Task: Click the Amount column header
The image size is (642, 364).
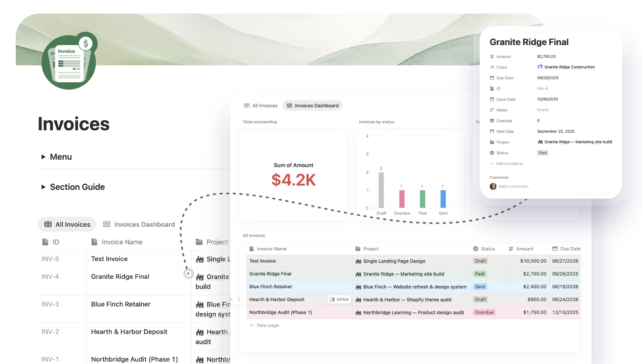Action: [x=521, y=249]
